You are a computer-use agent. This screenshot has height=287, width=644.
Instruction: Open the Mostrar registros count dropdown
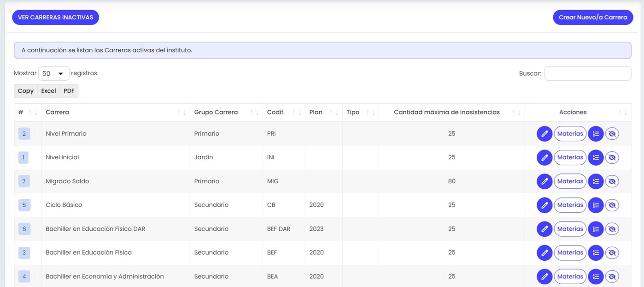tap(53, 73)
